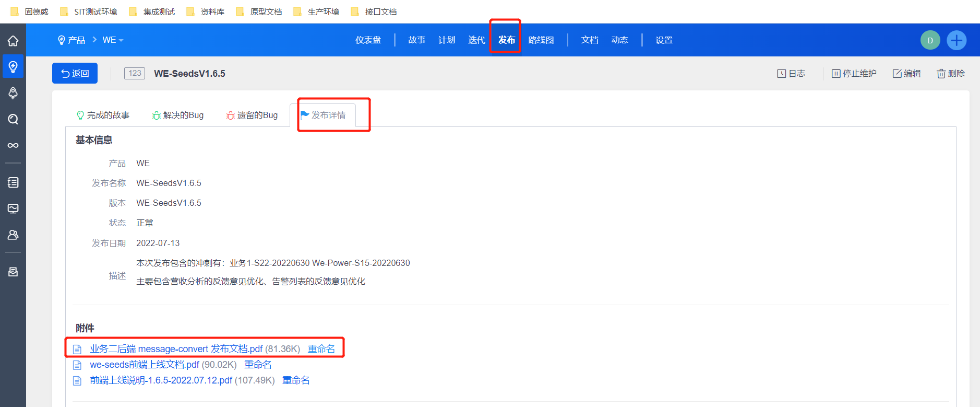Rename the 前端上线说明-1.6.5 attachment
This screenshot has height=407, width=980.
(296, 380)
